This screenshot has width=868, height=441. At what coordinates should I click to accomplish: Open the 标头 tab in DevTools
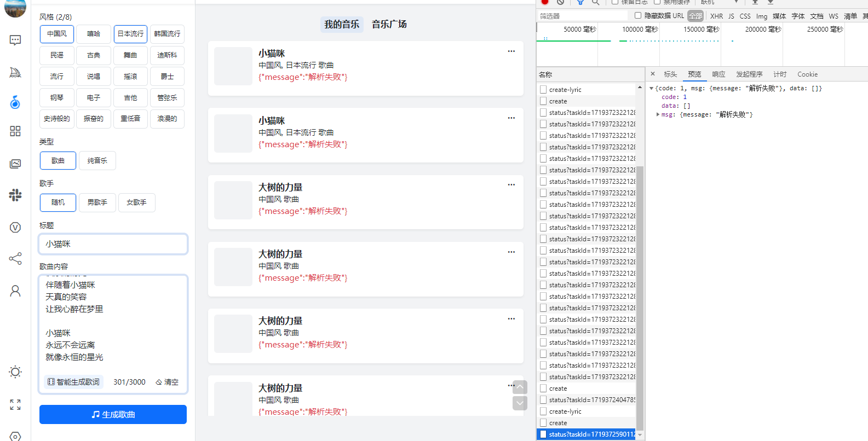click(x=670, y=74)
